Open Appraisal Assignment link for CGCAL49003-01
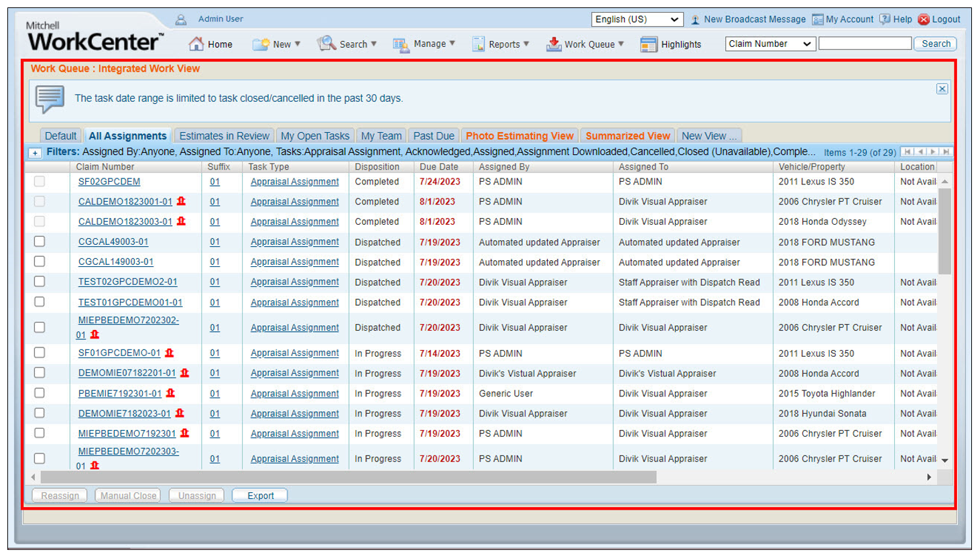Image resolution: width=980 pixels, height=558 pixels. tap(295, 241)
